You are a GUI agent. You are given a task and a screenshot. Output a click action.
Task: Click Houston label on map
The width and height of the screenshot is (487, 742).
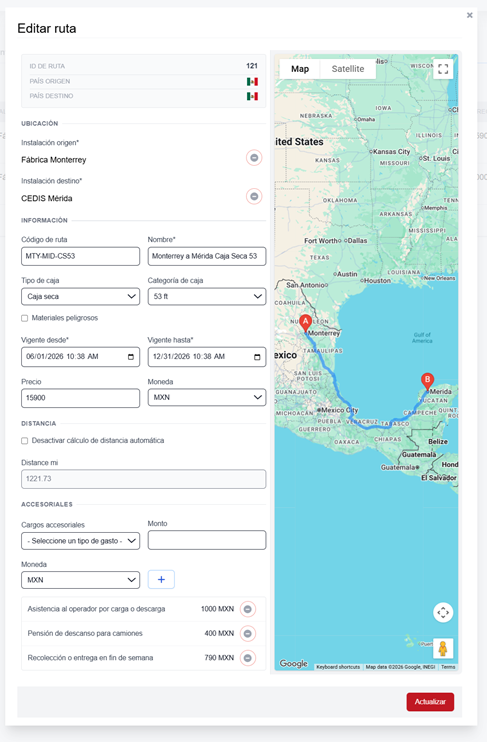click(377, 281)
